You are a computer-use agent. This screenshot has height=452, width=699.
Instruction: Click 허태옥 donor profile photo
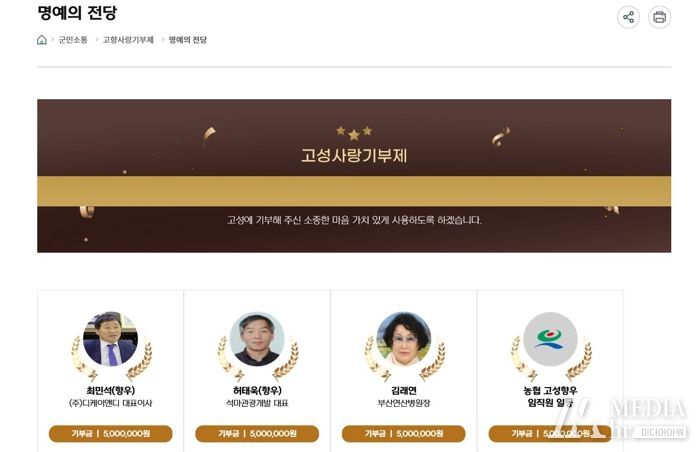point(257,339)
